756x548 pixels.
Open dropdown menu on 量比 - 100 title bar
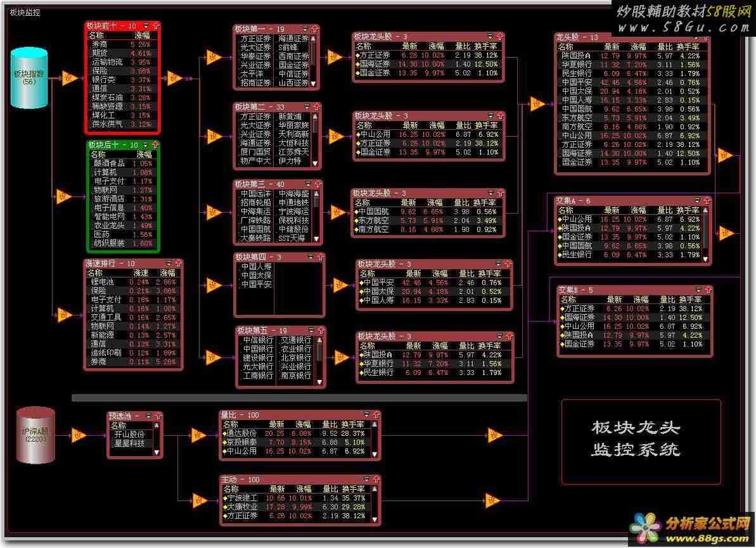point(366,414)
